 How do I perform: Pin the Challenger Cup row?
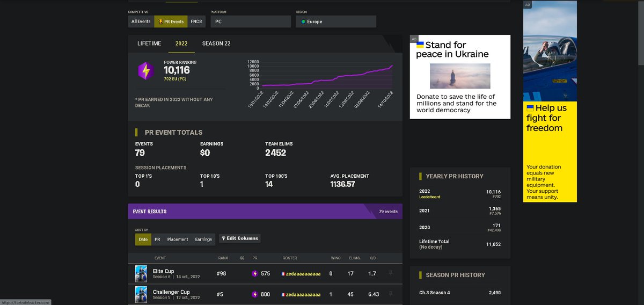[391, 294]
